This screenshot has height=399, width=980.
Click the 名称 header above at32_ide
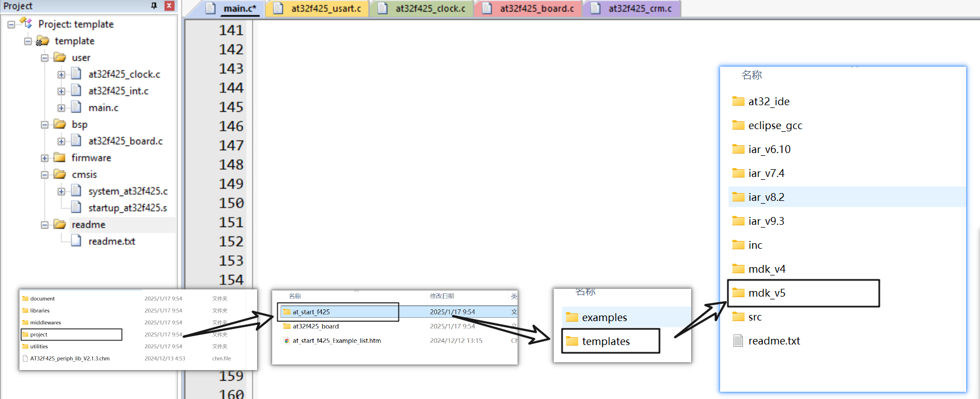pos(751,75)
